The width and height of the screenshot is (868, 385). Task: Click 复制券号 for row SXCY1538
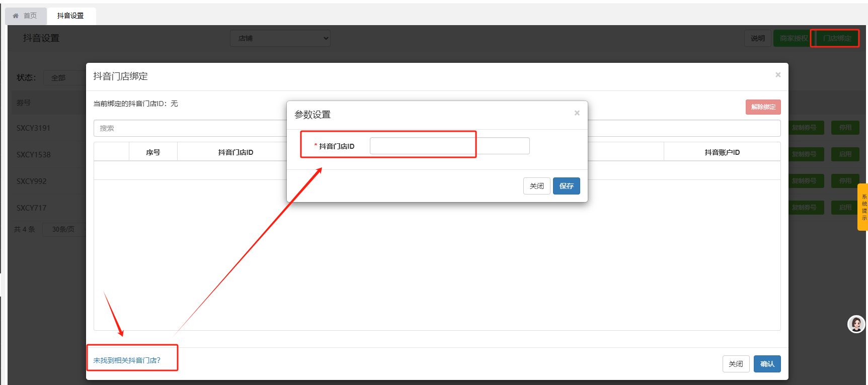point(806,154)
